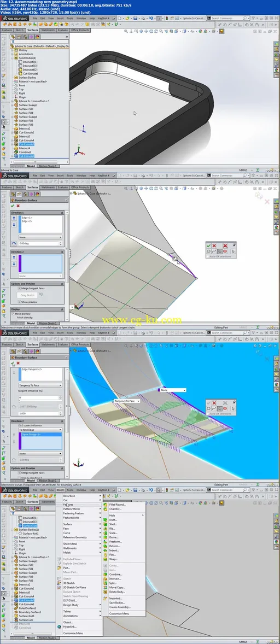Select Edge<1> entry in second frame list
The image size is (280, 644).
pos(27,218)
